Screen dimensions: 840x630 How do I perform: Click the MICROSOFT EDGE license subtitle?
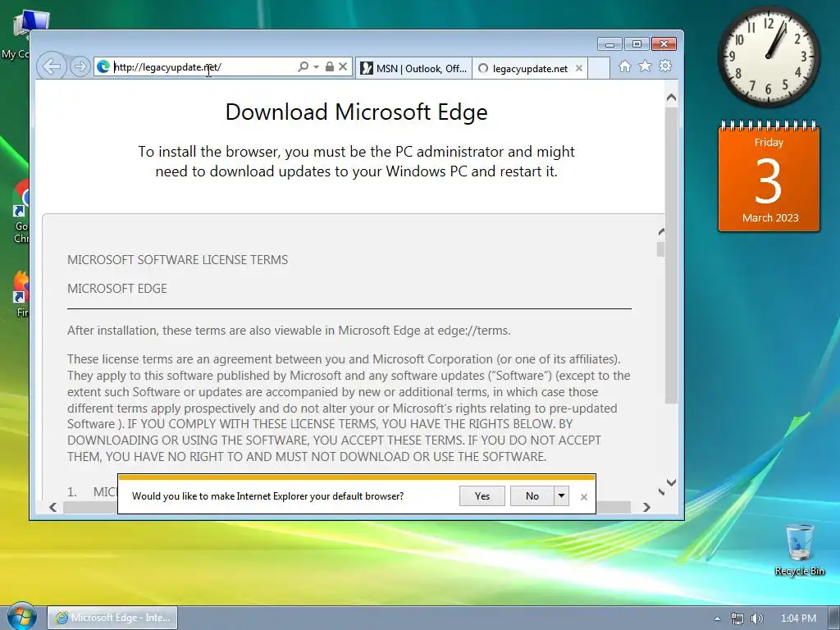[116, 289]
